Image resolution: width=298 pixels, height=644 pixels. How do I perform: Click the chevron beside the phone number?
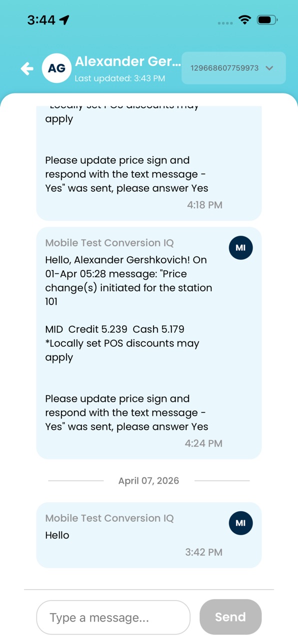click(x=269, y=68)
